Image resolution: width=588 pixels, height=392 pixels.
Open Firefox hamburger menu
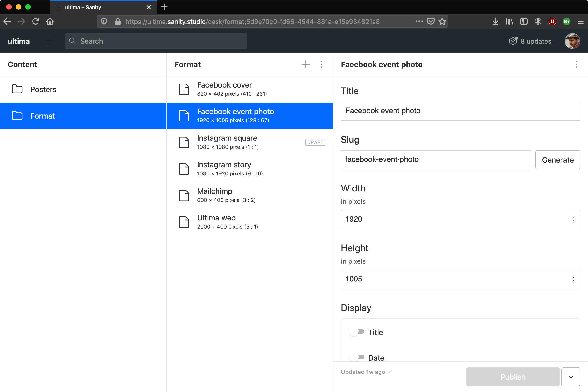pyautogui.click(x=581, y=22)
